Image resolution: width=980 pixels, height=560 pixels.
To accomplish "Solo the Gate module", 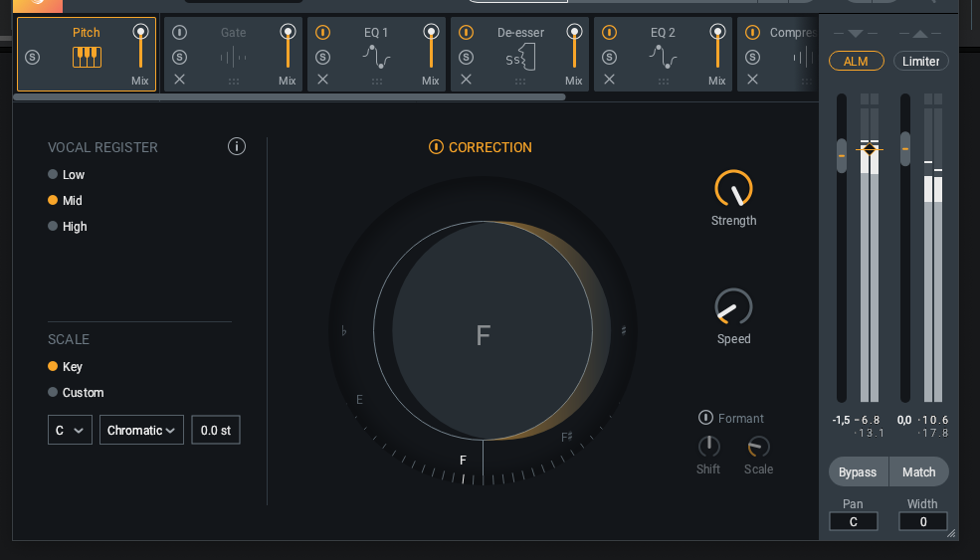I will 179,58.
